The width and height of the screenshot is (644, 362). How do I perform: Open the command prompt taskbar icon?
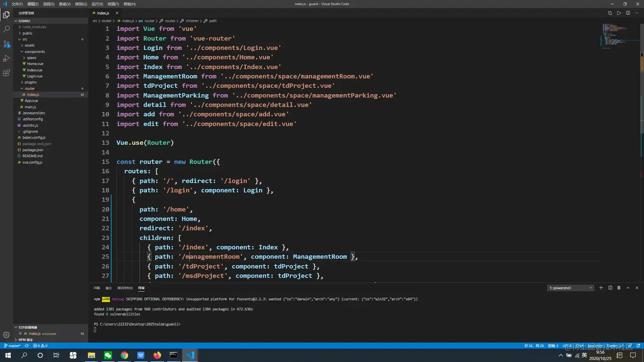(x=173, y=355)
